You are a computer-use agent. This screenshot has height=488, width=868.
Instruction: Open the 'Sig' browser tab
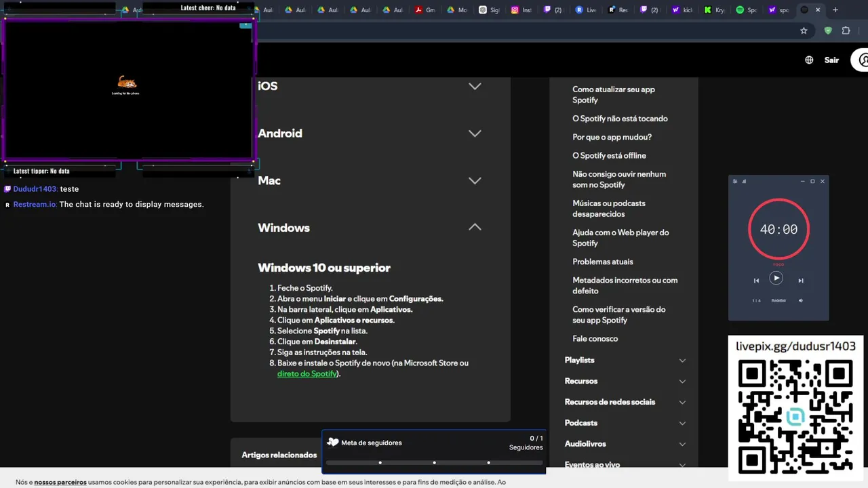[488, 10]
